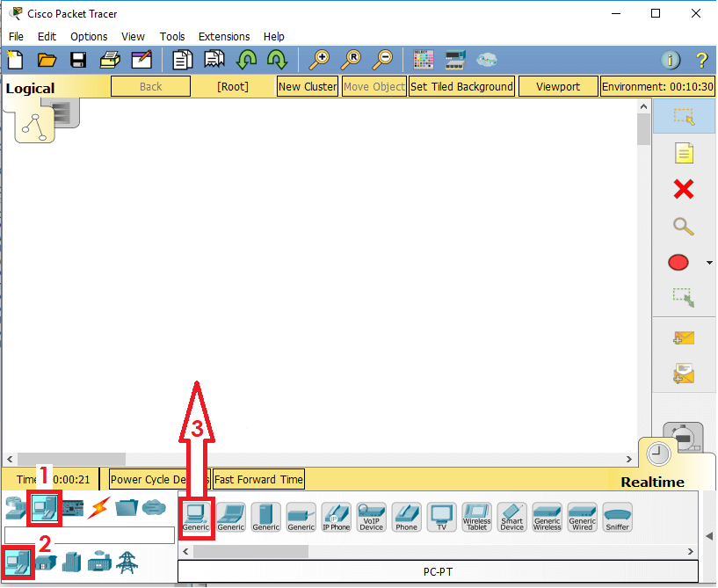Screen dimensions: 718x588
Task: Click the New Cluster button
Action: click(x=308, y=86)
